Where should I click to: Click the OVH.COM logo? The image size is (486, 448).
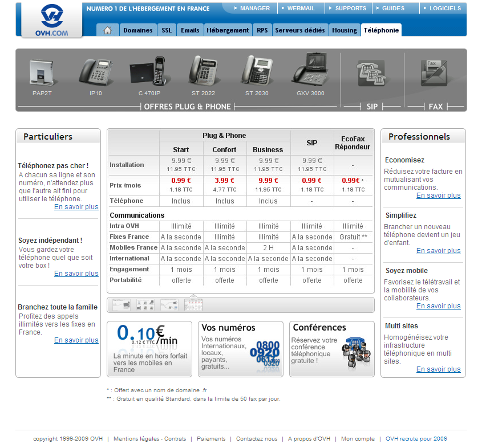[52, 21]
